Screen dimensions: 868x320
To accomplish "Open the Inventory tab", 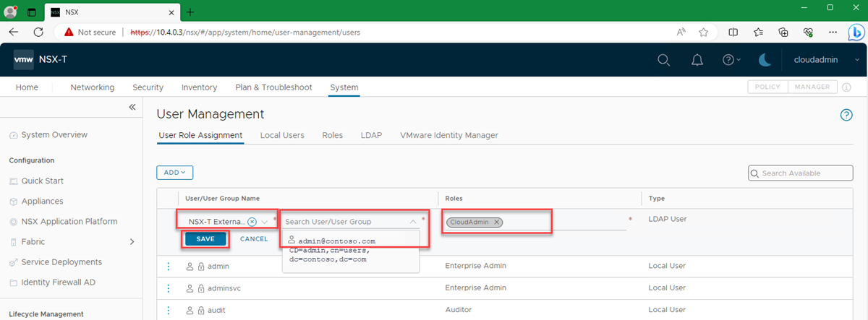I will coord(199,87).
